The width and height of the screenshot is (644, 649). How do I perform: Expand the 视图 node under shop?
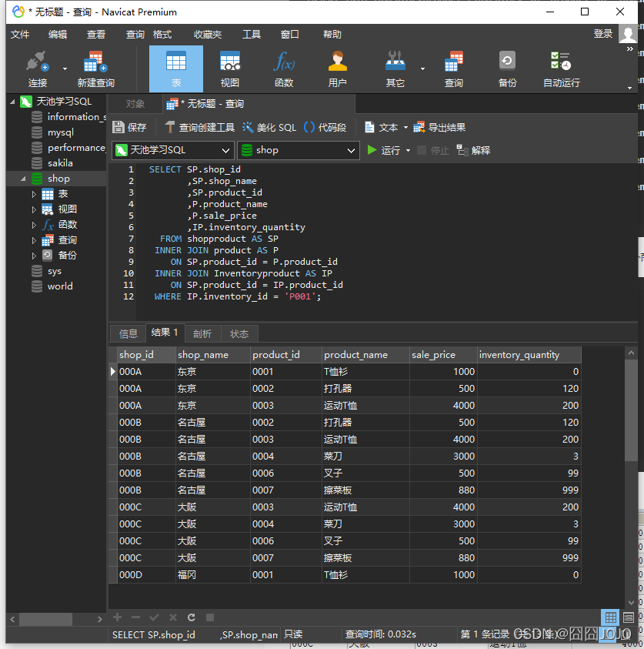pyautogui.click(x=34, y=209)
